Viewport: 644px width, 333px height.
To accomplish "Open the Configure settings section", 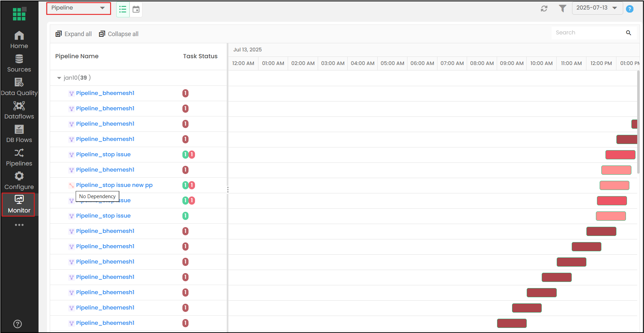I will pos(19,181).
